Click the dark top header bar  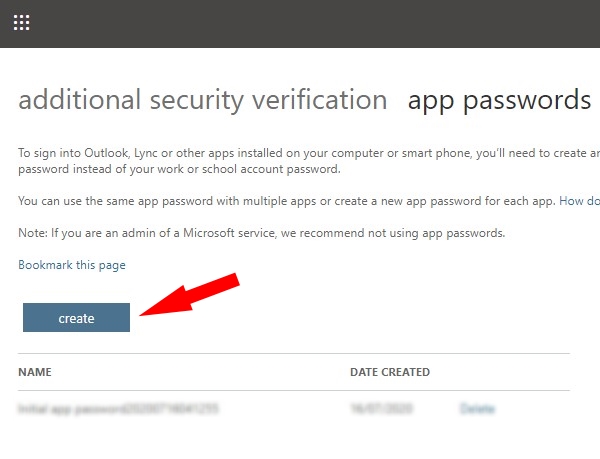pos(300,23)
